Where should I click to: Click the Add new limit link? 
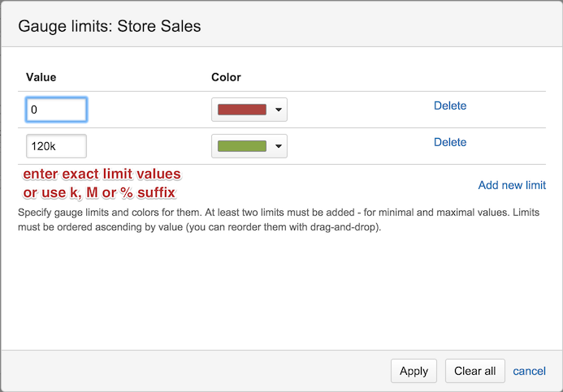[x=512, y=185]
